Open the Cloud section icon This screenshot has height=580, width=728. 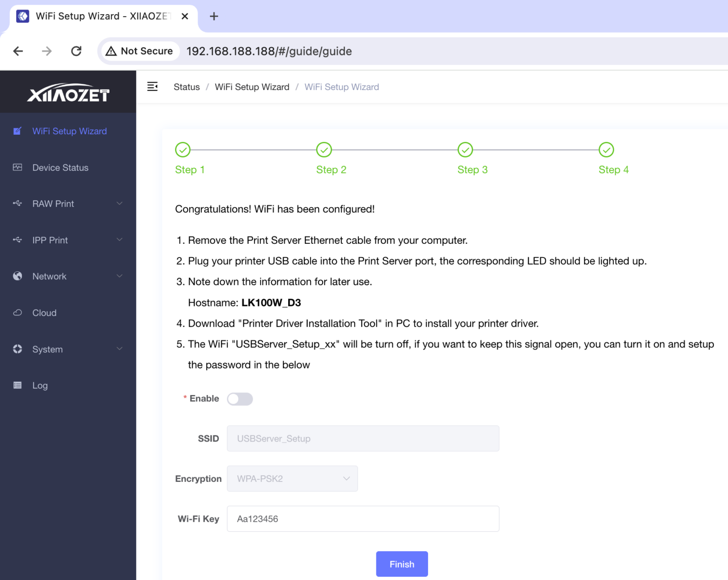[17, 313]
